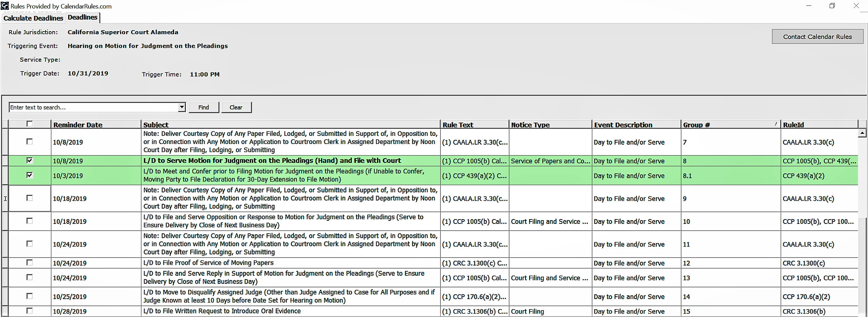
Task: Click rule text '(1) CCP 170.6(a)(2)...'
Action: point(474,296)
